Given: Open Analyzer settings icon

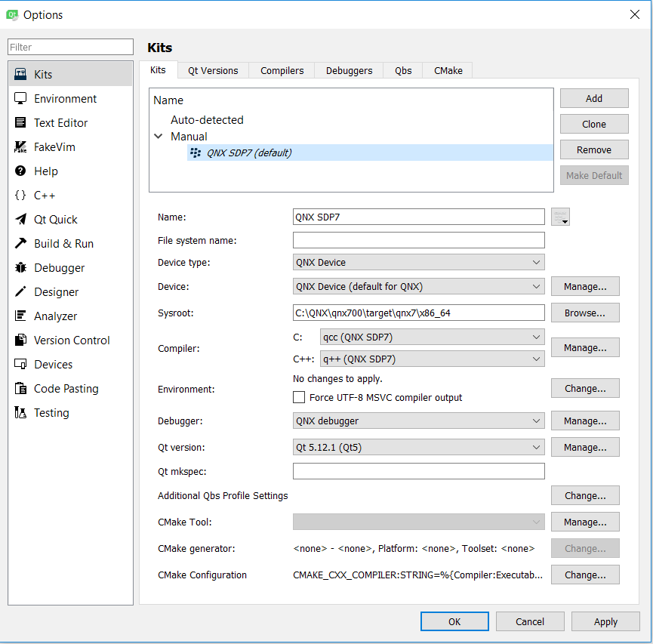Looking at the screenshot, I should coord(20,316).
